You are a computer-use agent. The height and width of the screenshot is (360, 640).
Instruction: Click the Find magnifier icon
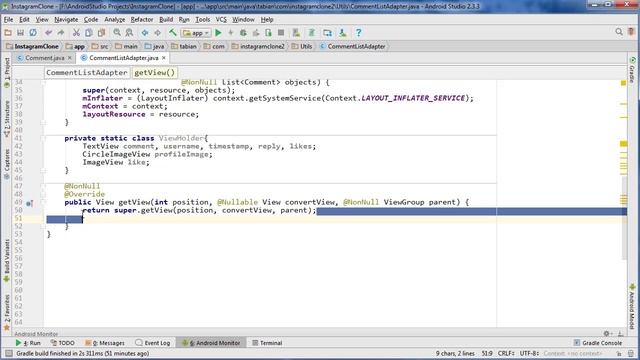[x=117, y=33]
